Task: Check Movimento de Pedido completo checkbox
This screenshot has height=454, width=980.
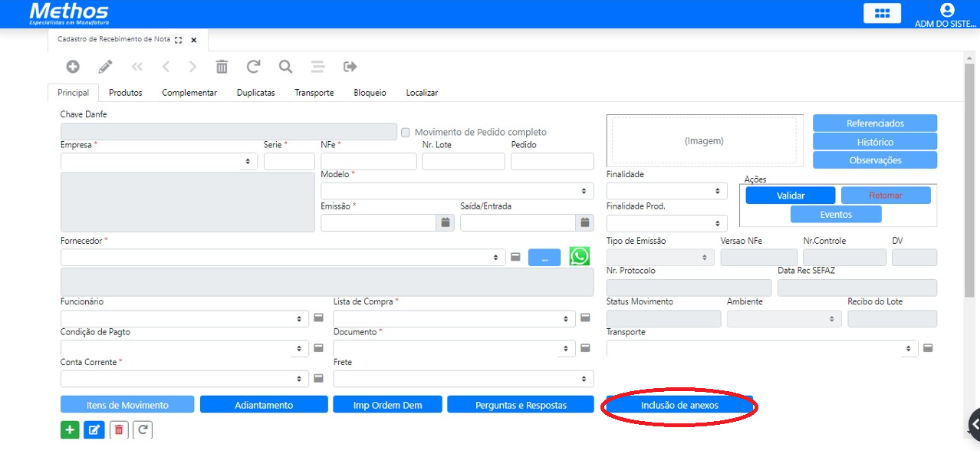Action: click(406, 133)
